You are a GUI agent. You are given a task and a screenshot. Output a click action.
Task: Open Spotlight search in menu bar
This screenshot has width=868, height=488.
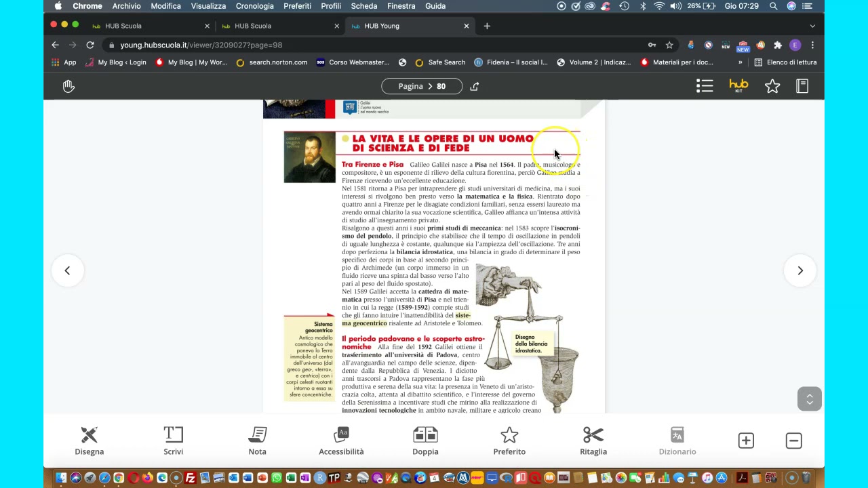pos(774,6)
